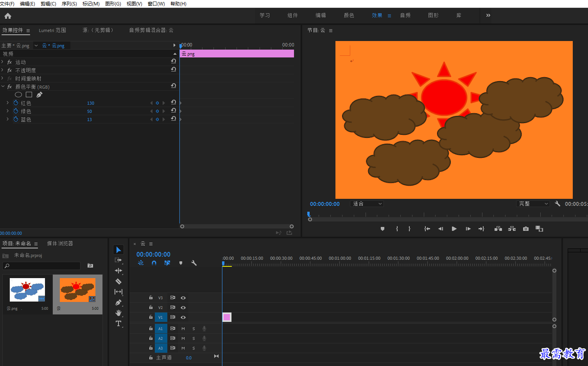
Task: Reset the 颜色平衡 effect
Action: click(x=174, y=86)
